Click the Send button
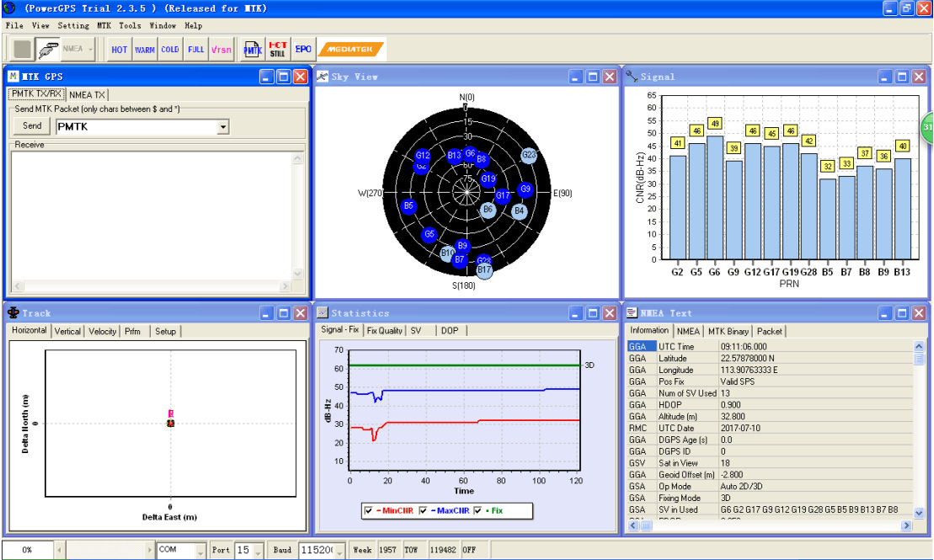This screenshot has height=560, width=934. pos(32,126)
